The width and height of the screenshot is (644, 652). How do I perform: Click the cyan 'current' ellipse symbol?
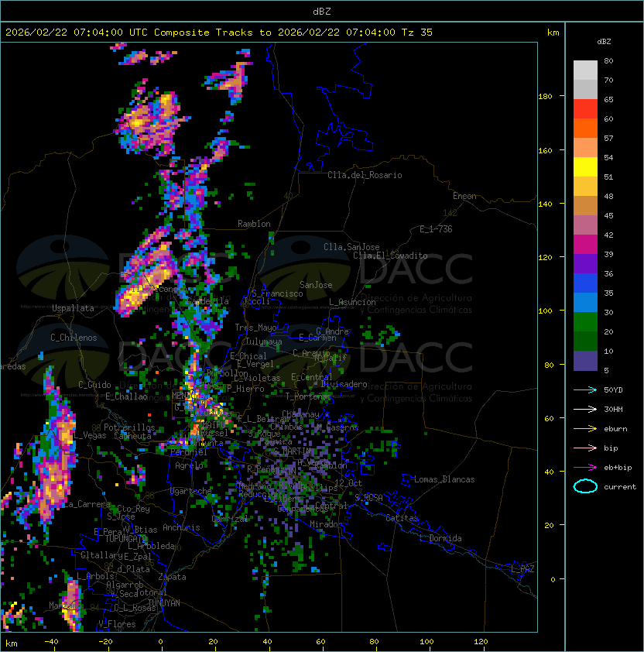(585, 486)
